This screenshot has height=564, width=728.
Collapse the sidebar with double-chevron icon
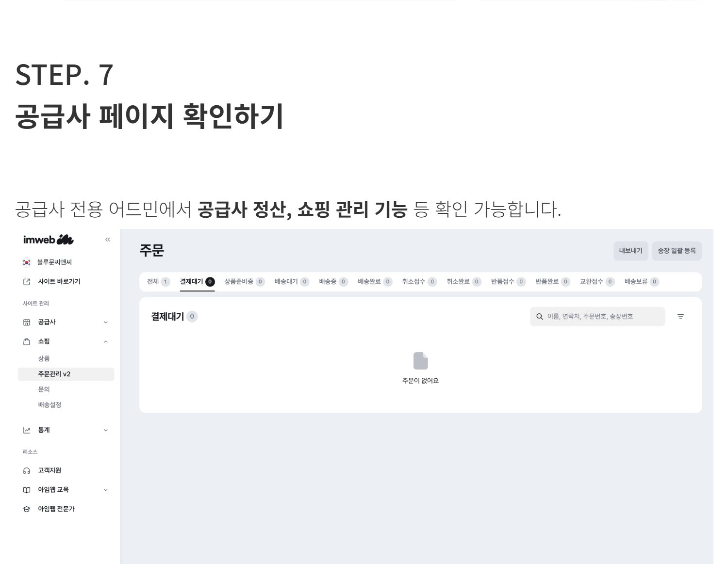[x=108, y=240]
